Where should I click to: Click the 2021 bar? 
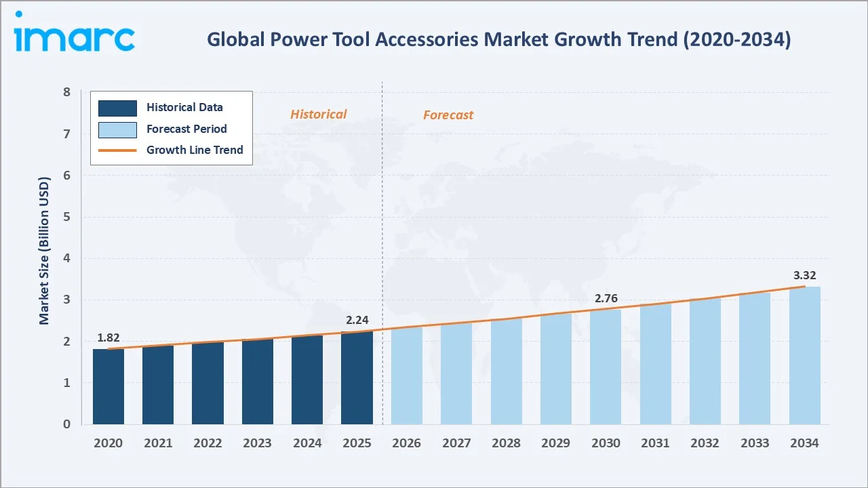158,385
